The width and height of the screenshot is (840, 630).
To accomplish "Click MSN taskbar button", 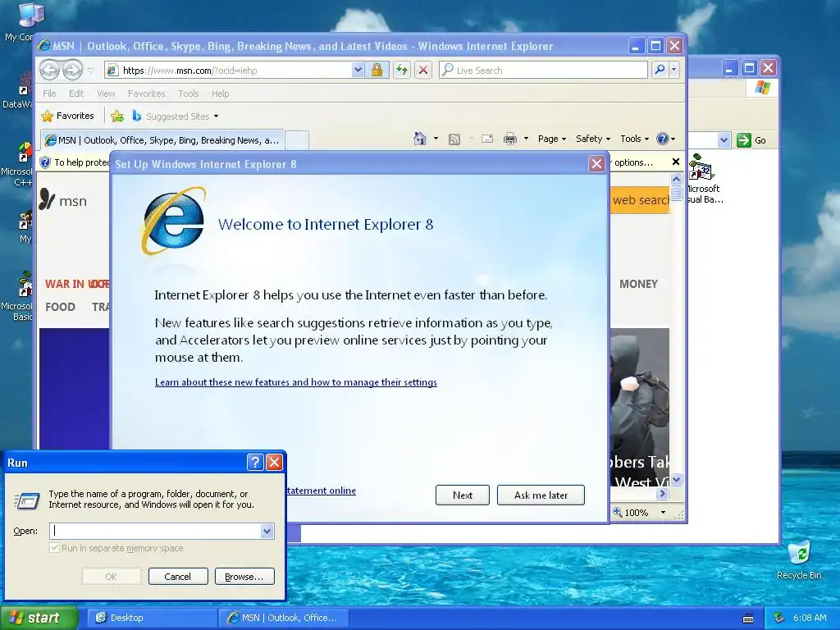I will tap(283, 618).
